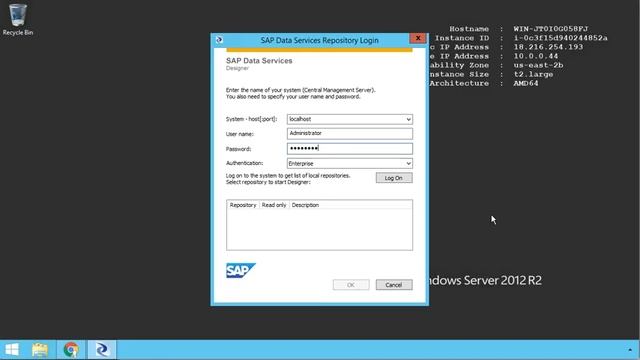The height and width of the screenshot is (360, 640).
Task: Click the Cancel button
Action: (394, 285)
